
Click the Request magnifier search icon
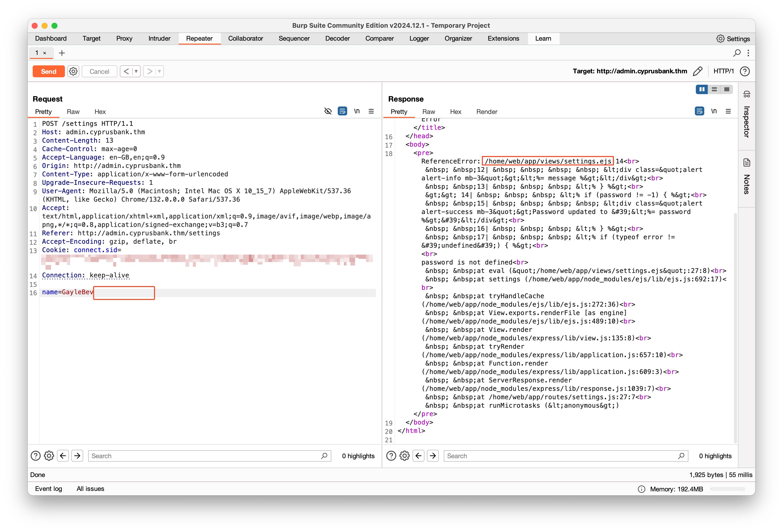pyautogui.click(x=324, y=456)
